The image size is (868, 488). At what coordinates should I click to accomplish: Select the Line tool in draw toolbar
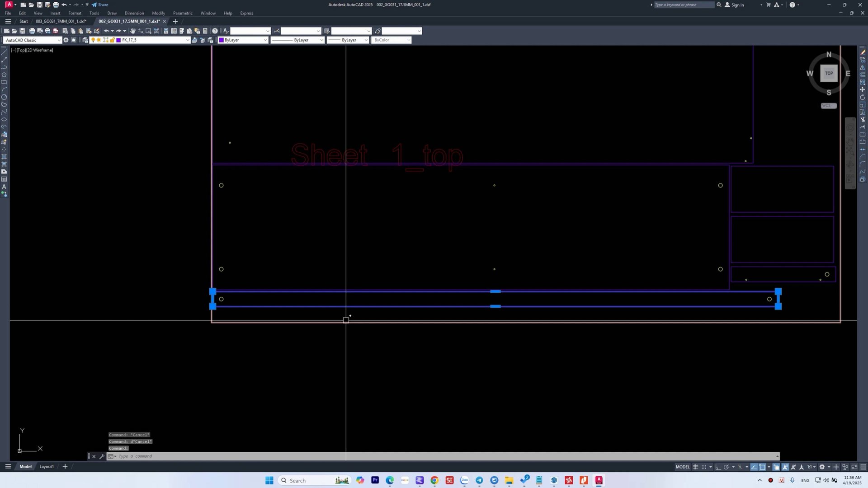pos(4,52)
